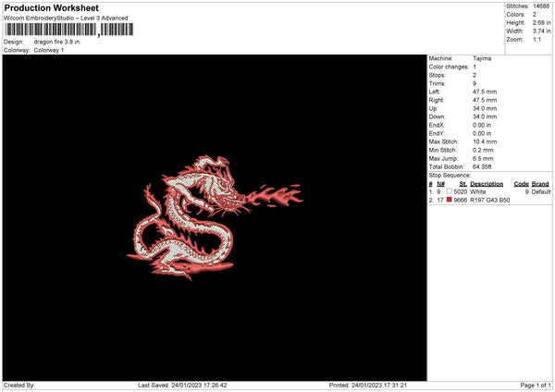Click the 'Stops:' label

(x=437, y=75)
